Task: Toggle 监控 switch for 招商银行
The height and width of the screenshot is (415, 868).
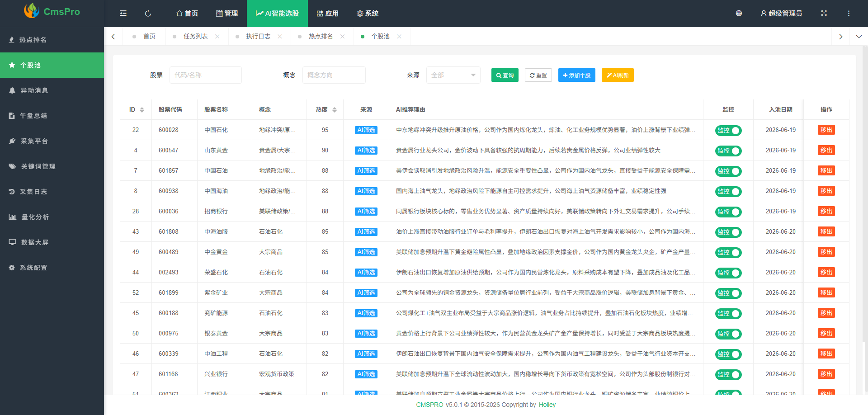Action: coord(728,212)
